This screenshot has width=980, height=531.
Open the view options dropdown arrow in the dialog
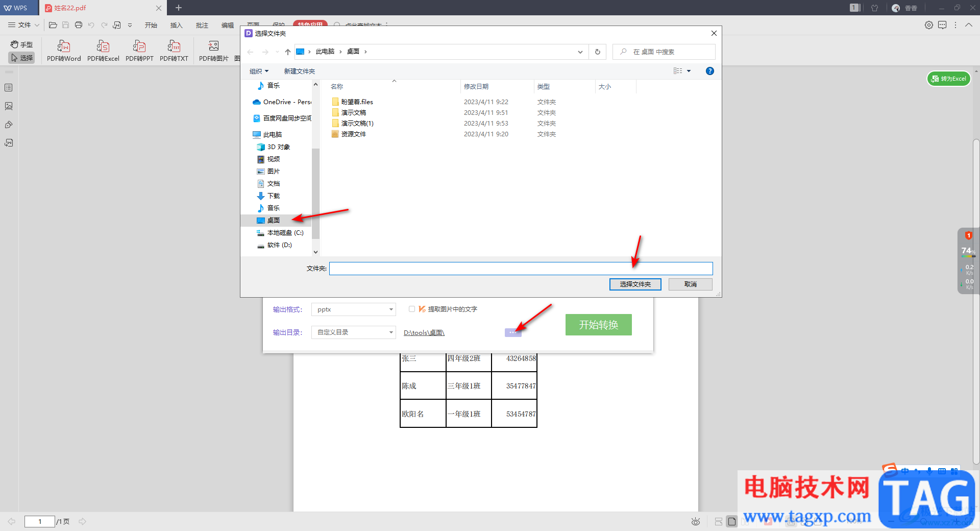point(689,71)
